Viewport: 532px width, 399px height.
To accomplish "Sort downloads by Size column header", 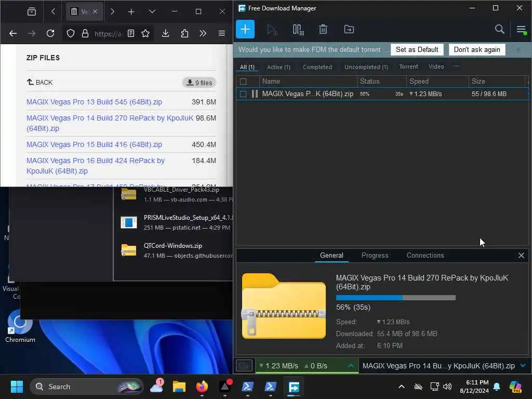I will click(497, 82).
